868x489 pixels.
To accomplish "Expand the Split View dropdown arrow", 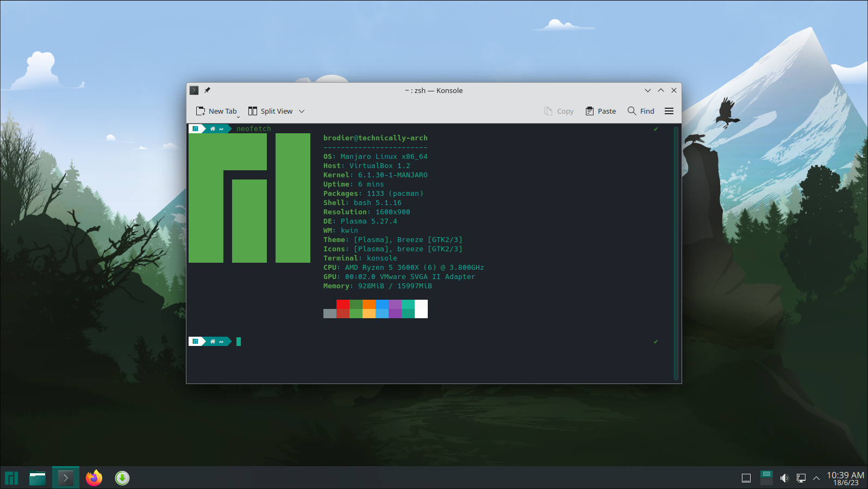I will coord(302,111).
